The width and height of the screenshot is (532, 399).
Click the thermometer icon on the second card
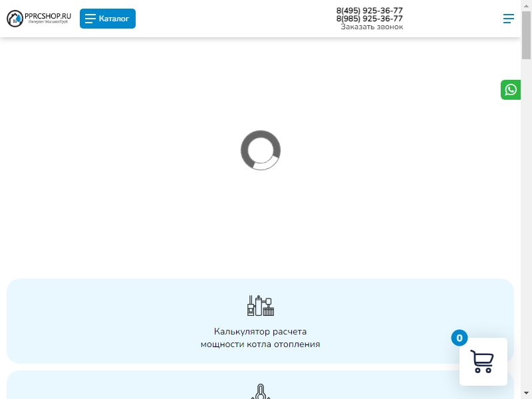(260, 392)
